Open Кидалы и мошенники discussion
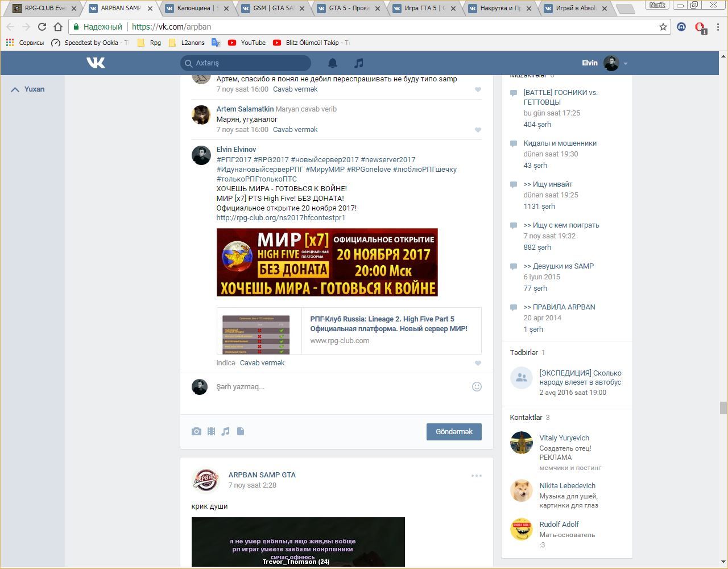 coord(560,143)
